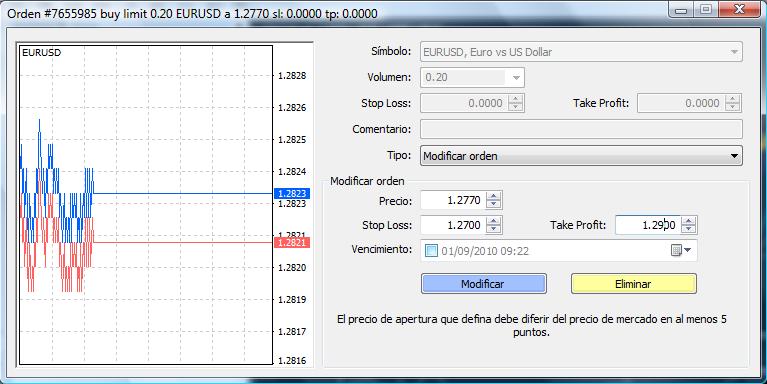Click into the Precio field 1.2770
This screenshot has width=767, height=384.
453,200
